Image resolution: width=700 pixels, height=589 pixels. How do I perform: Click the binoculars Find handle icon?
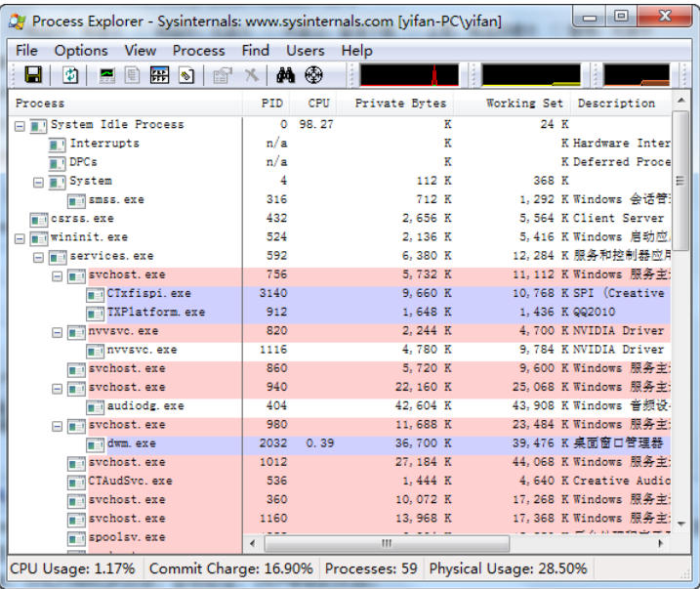286,75
